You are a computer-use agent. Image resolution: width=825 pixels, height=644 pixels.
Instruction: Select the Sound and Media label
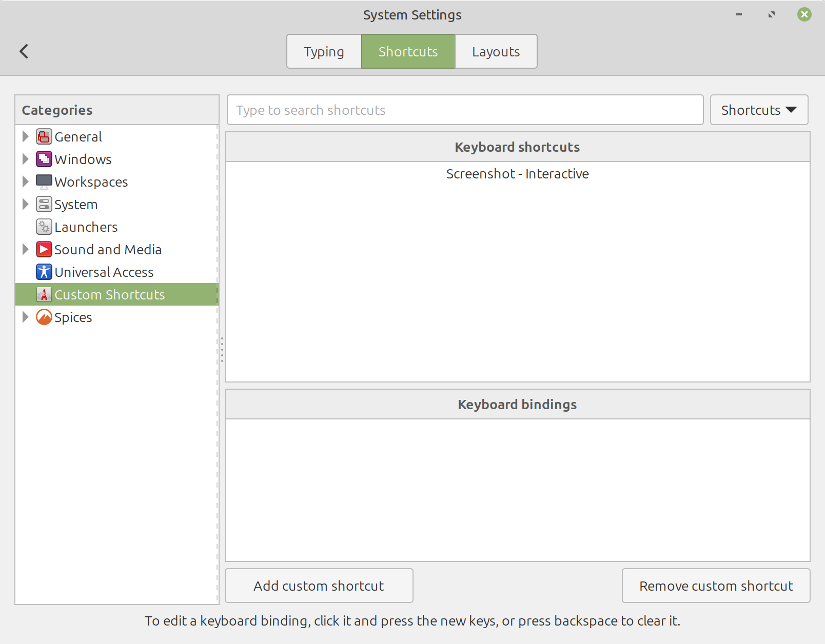pos(108,250)
